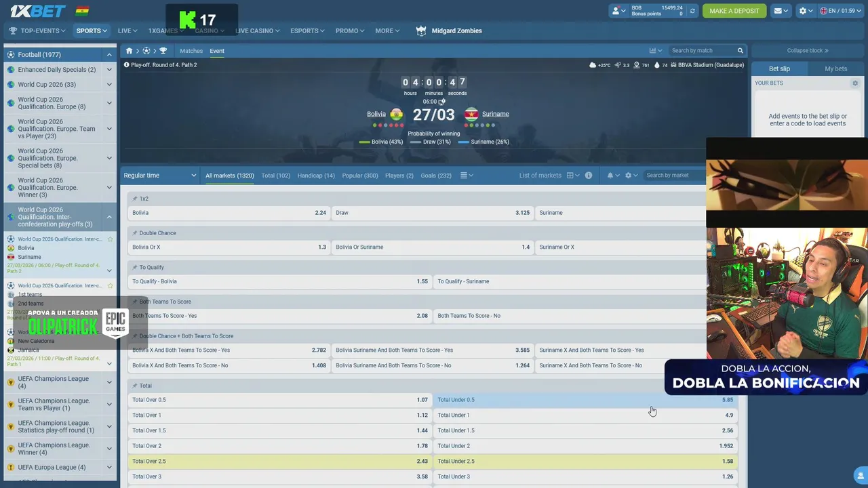
Task: Open the markets layout grid dropdown
Action: (573, 176)
